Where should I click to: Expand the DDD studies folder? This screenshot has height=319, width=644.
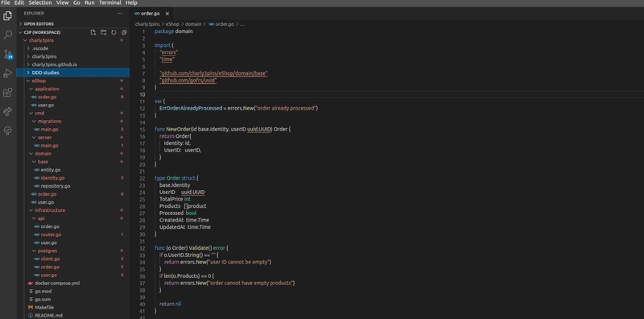click(72, 72)
